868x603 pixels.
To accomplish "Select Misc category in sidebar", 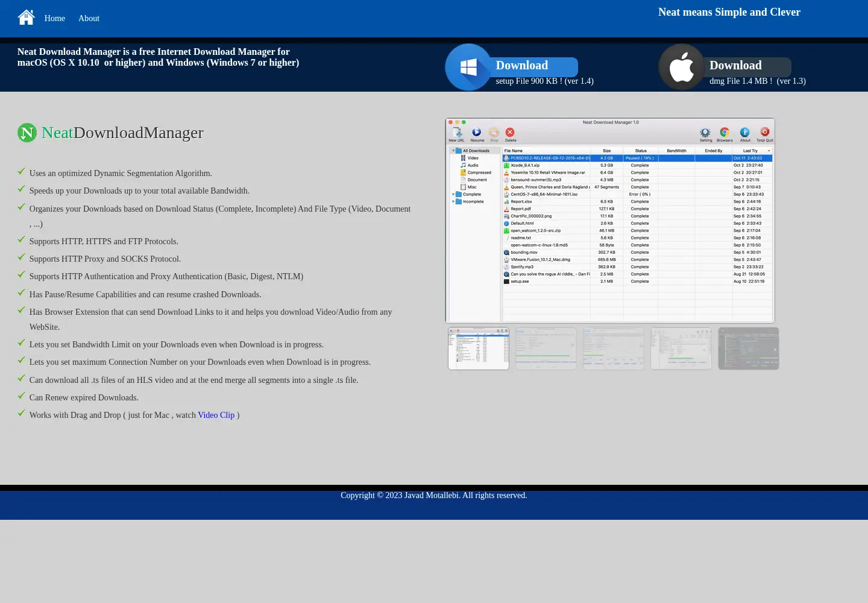I will point(468,187).
